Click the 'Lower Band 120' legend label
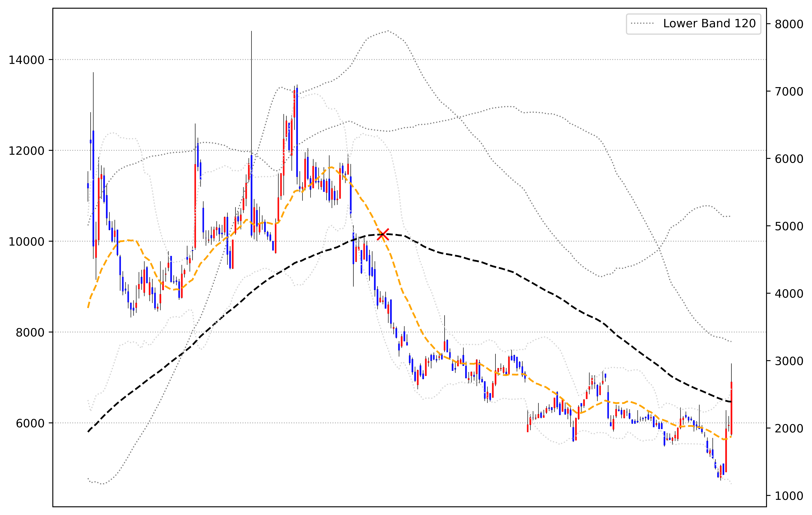This screenshot has height=515, width=812. pos(709,24)
